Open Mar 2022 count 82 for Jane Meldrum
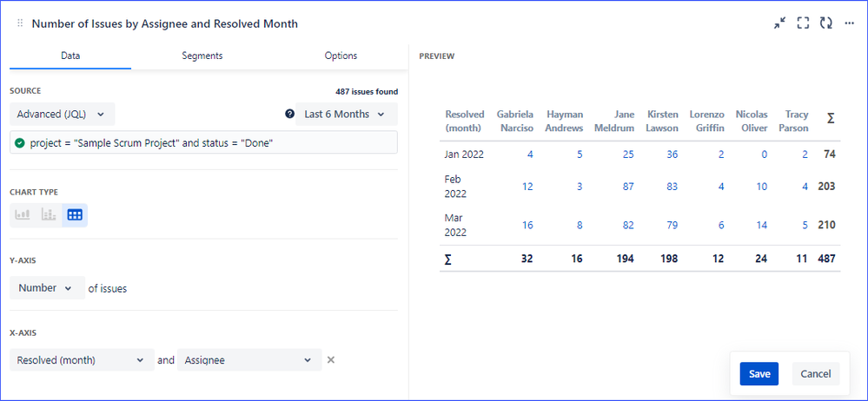Screen dimensions: 868x401 (x=628, y=225)
